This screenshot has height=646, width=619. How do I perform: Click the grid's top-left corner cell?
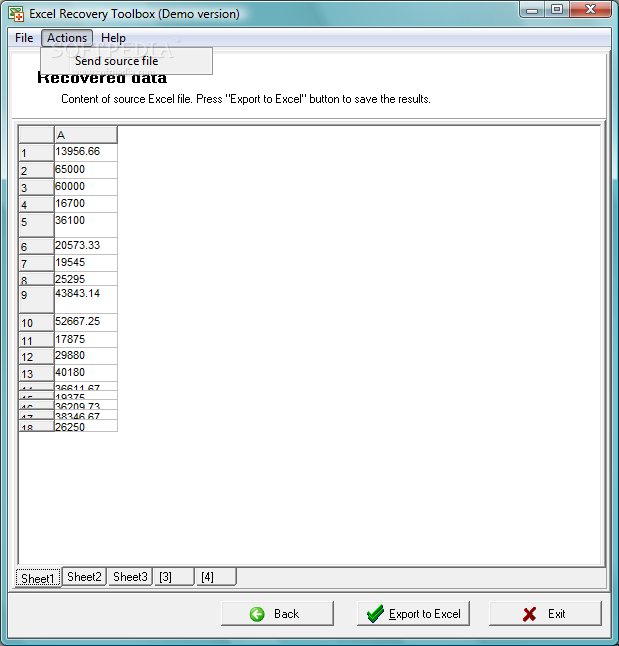coord(37,135)
